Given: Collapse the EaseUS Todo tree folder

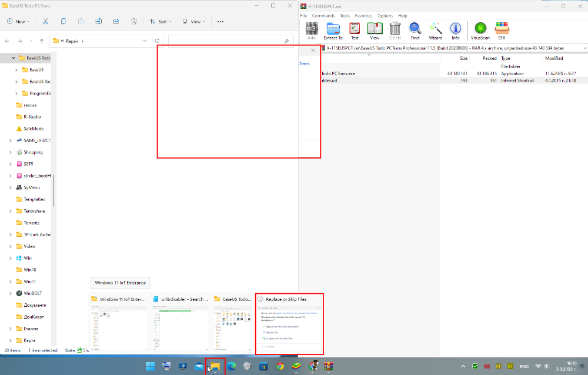Looking at the screenshot, I should (14, 58).
